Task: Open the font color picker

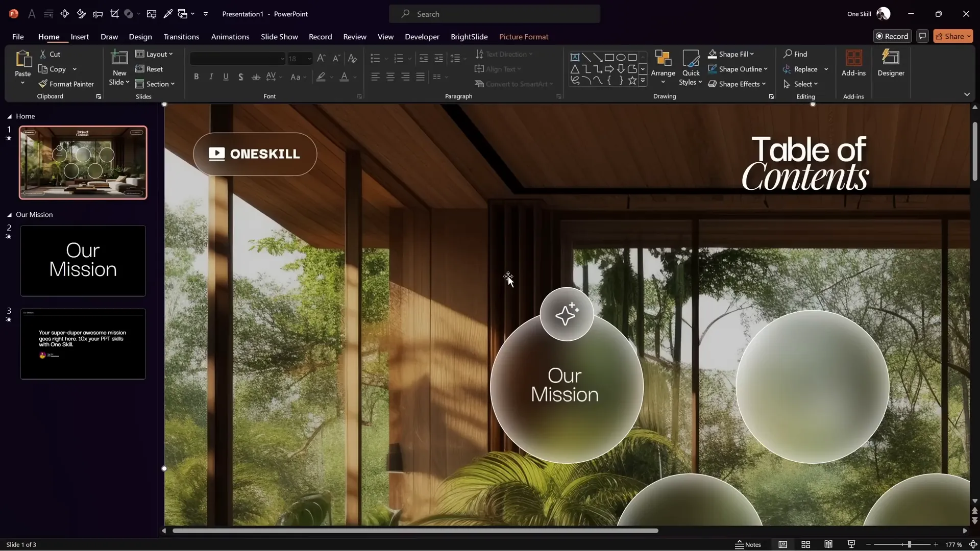Action: click(345, 77)
